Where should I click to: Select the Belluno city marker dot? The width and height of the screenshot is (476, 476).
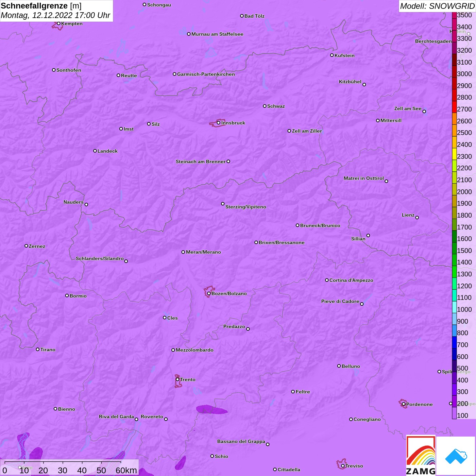pyautogui.click(x=339, y=366)
